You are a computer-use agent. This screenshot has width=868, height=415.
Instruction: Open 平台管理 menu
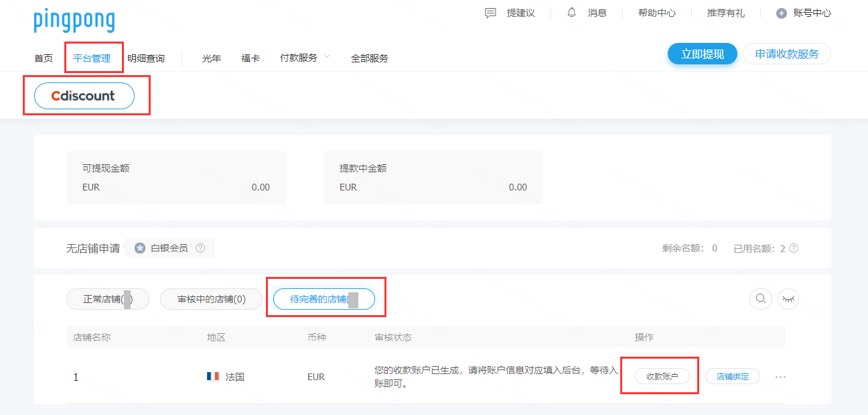click(x=92, y=58)
